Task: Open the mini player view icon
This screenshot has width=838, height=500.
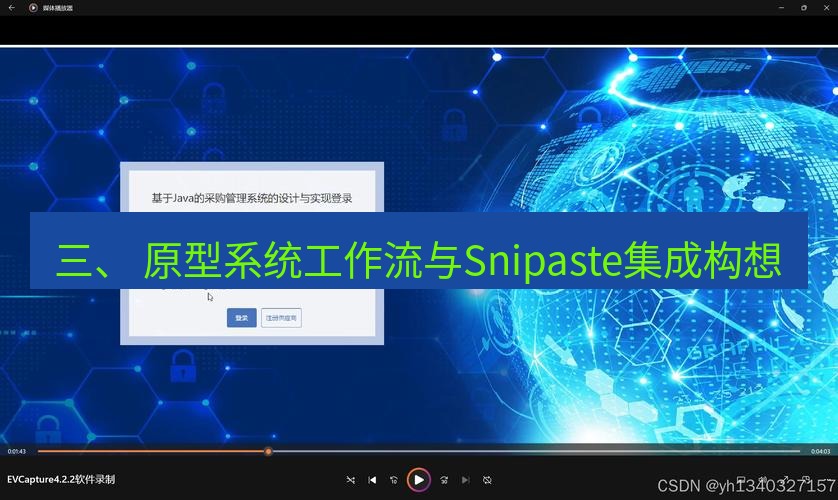Action: (806, 479)
